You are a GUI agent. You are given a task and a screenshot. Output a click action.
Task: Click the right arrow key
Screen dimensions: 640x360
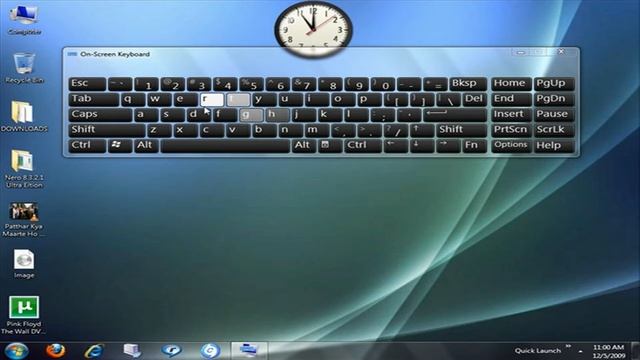(x=448, y=146)
